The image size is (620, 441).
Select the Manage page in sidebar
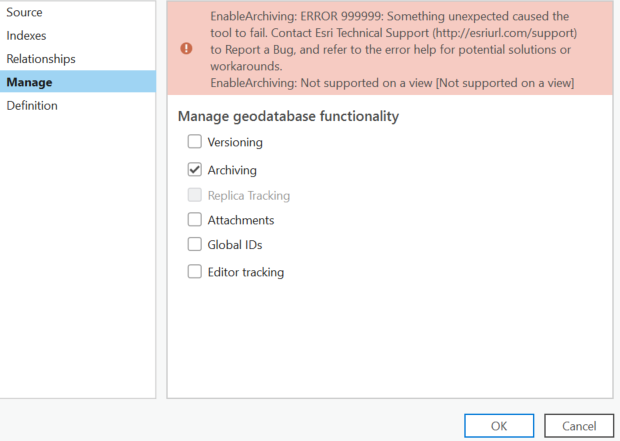pyautogui.click(x=30, y=82)
